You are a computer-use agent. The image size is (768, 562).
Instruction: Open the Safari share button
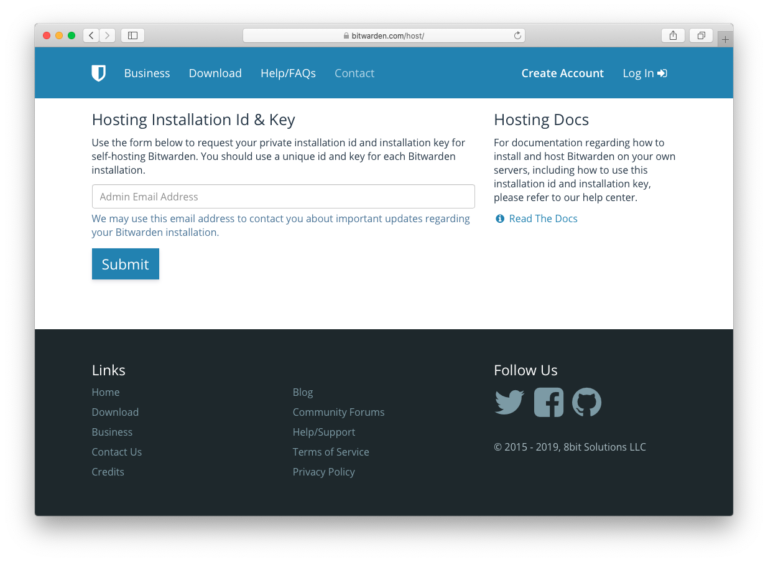[673, 35]
